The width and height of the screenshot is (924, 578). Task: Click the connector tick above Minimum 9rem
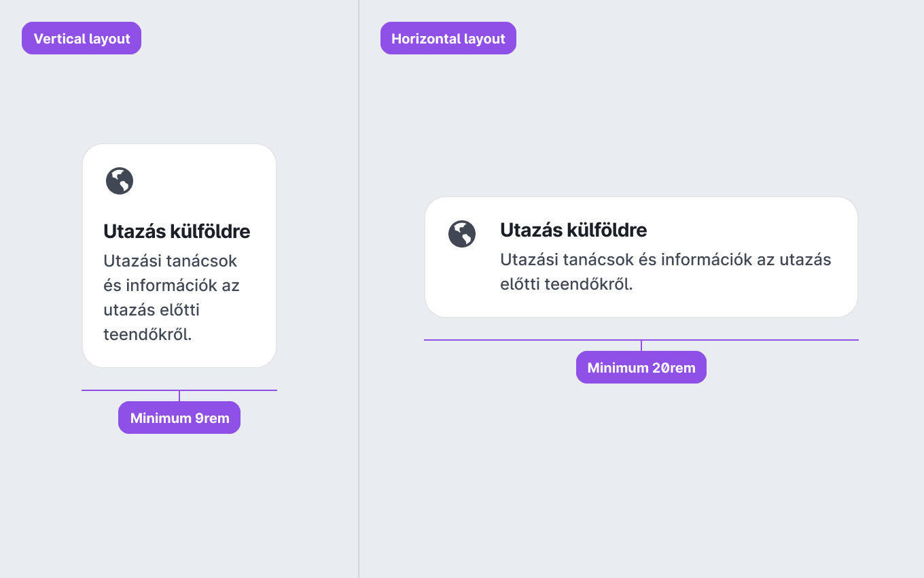(x=179, y=396)
